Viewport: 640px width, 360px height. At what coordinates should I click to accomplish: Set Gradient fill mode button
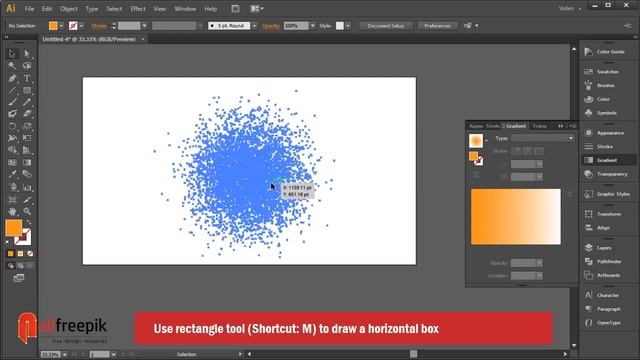pos(20,254)
